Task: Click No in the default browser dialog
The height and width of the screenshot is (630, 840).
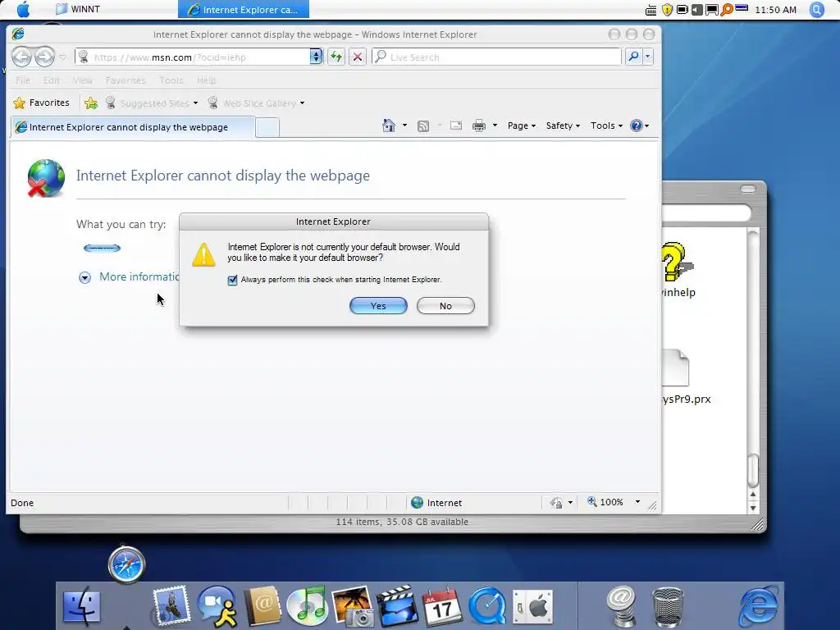Action: point(445,306)
